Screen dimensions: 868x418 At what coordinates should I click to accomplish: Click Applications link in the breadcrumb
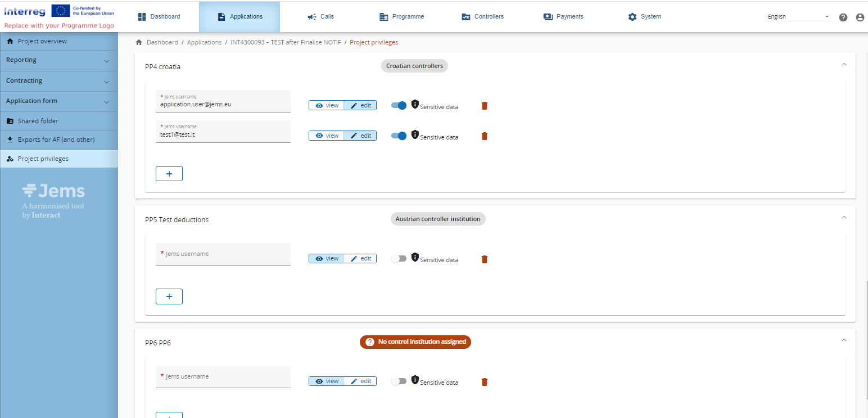pyautogui.click(x=204, y=43)
